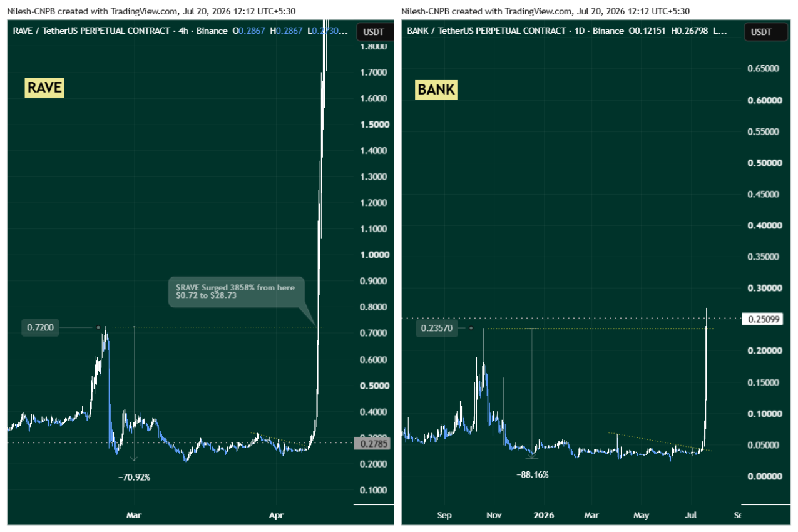
Task: Click May on BANK chart time axis
Action: point(641,516)
